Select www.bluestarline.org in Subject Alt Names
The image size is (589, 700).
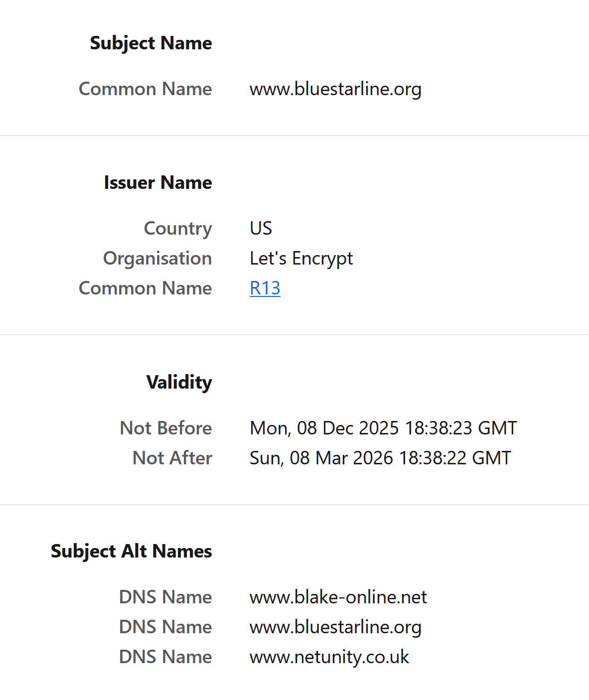pyautogui.click(x=335, y=627)
